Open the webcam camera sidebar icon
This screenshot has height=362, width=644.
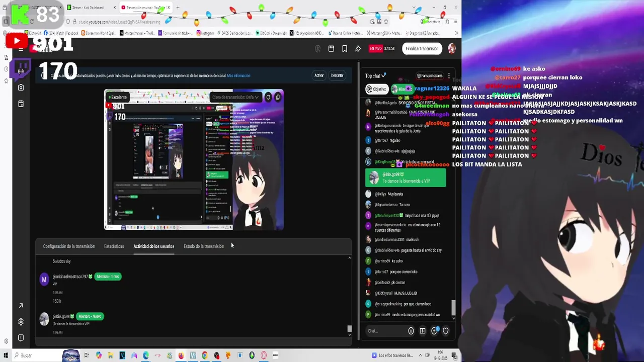pyautogui.click(x=21, y=87)
